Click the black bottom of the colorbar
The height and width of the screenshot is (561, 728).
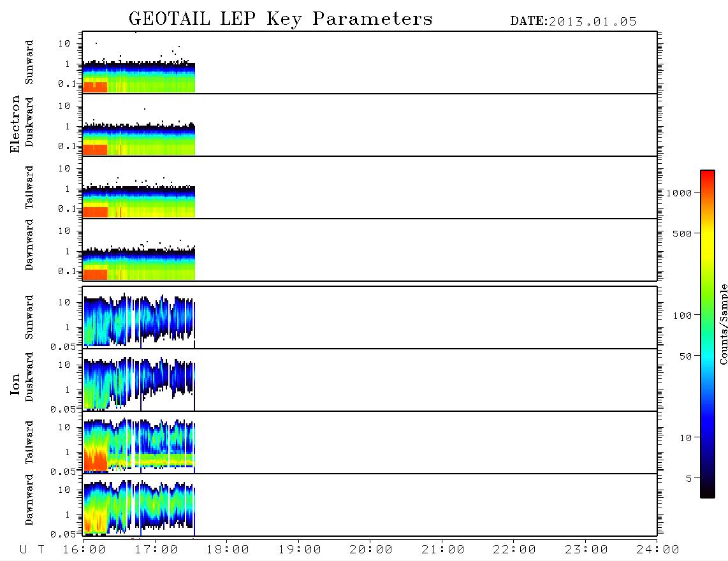tap(708, 492)
